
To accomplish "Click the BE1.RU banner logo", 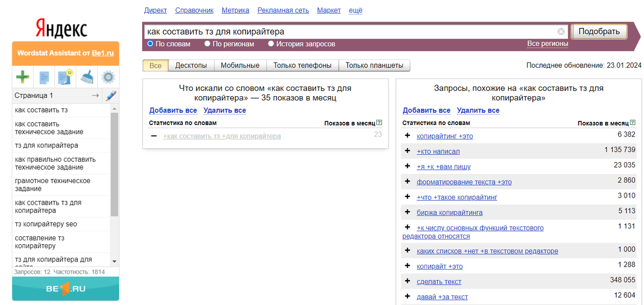I will tap(65, 289).
